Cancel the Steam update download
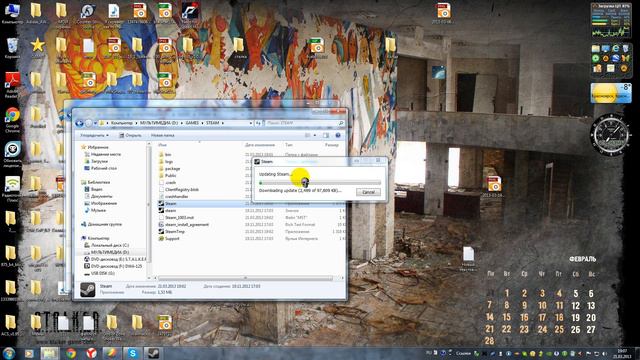640x360 pixels. click(x=368, y=192)
